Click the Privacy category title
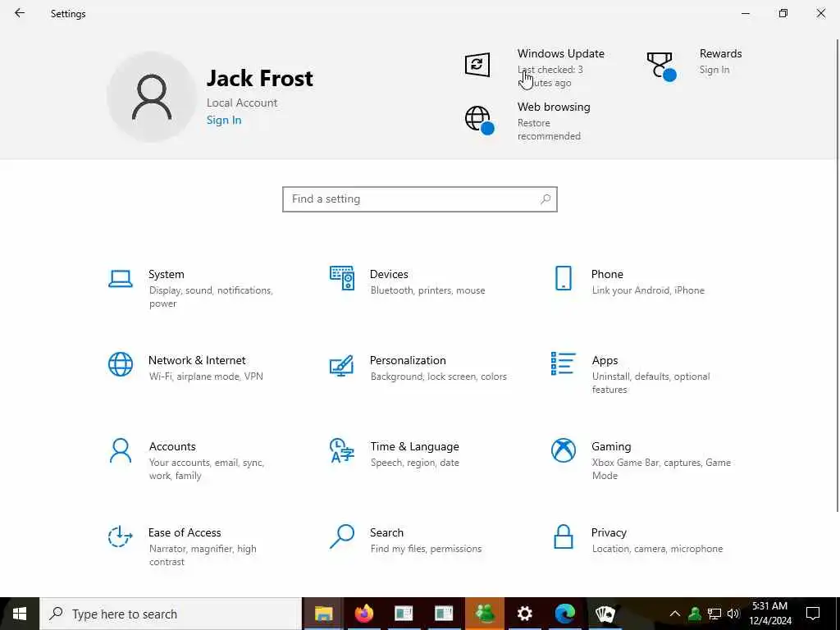This screenshot has width=840, height=630. (x=609, y=532)
